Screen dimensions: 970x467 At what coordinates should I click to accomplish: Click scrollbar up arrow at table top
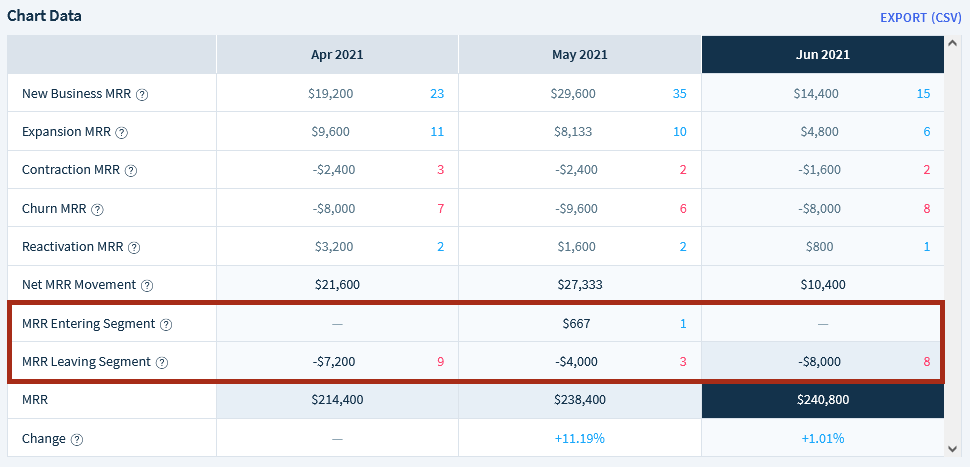[953, 42]
